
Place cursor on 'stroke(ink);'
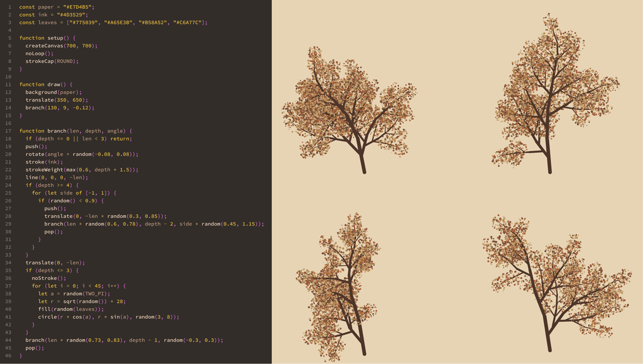pyautogui.click(x=44, y=162)
